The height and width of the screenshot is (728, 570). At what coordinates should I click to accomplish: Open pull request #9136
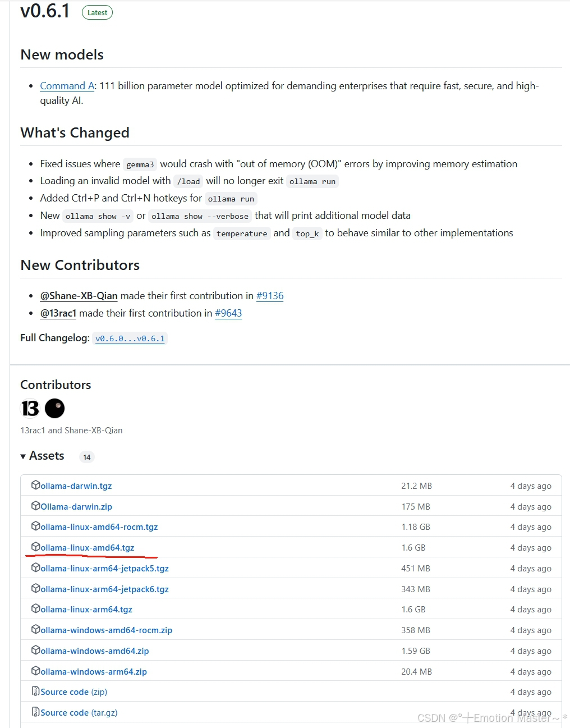click(x=270, y=296)
